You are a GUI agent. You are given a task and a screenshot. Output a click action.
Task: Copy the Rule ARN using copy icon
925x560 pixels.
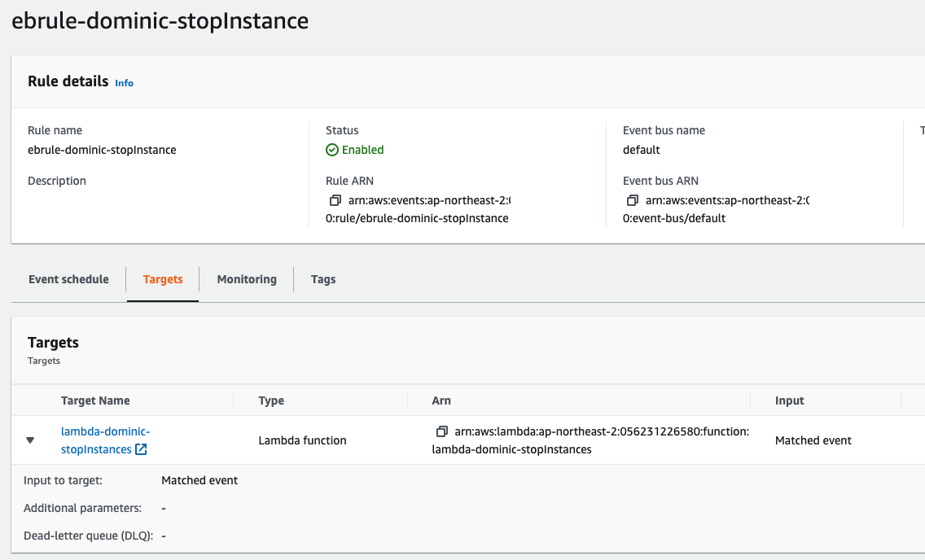(x=335, y=200)
